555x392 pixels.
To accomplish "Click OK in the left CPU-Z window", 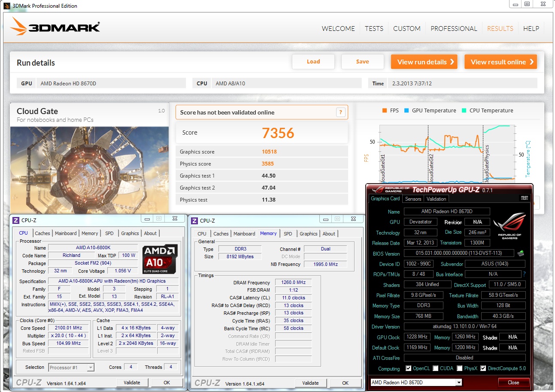I will pos(167,383).
